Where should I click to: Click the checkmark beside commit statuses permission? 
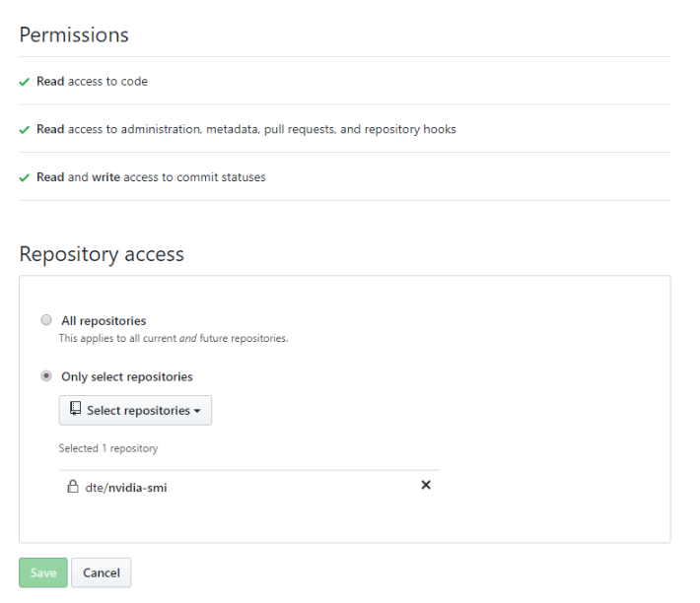24,178
